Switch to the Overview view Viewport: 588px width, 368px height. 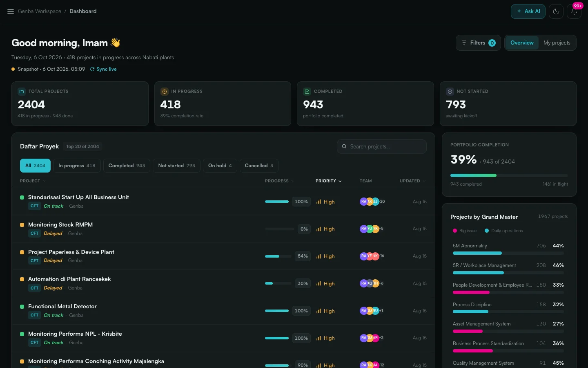pos(522,43)
